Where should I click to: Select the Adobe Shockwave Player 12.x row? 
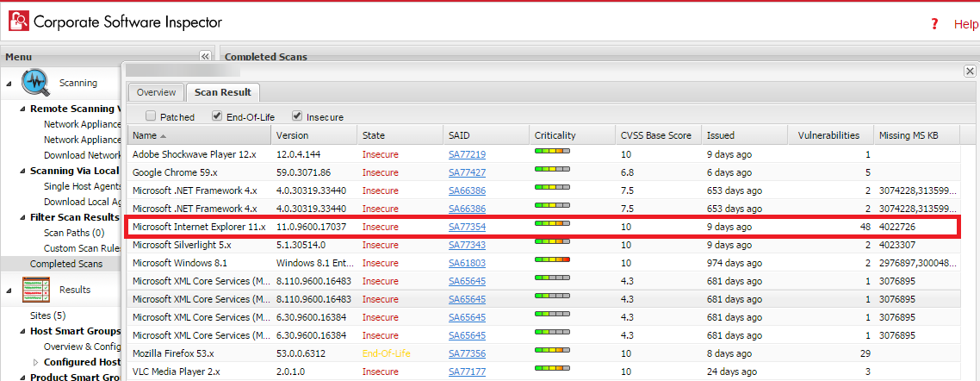click(543, 154)
